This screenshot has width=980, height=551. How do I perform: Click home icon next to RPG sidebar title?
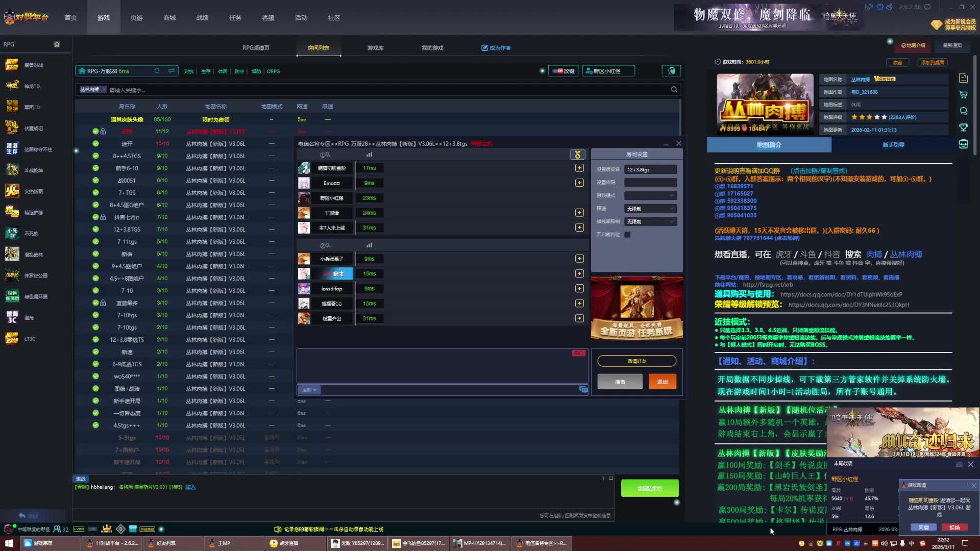tap(57, 44)
